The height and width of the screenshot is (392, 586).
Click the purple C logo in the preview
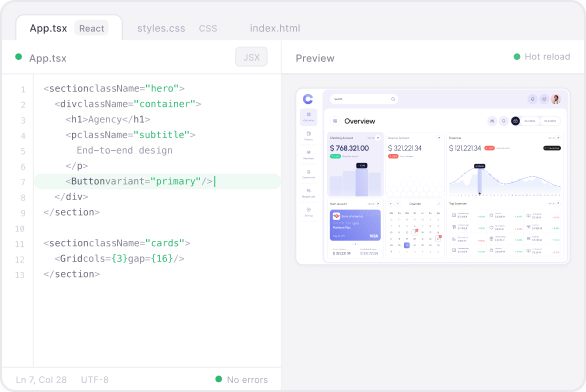(308, 99)
